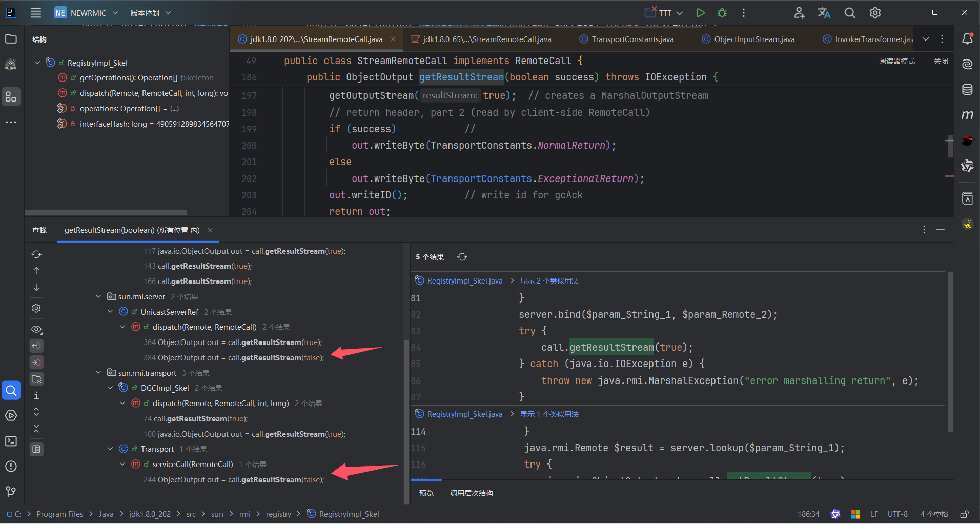This screenshot has height=524, width=980.
Task: Click 关闭 button in editor
Action: [x=941, y=61]
